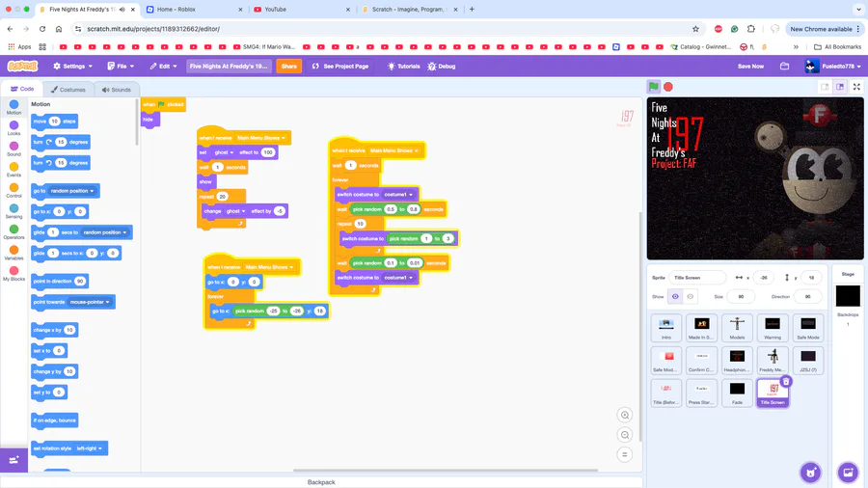Click the sprite x position field
Viewport: 868px width, 488px height.
point(763,277)
